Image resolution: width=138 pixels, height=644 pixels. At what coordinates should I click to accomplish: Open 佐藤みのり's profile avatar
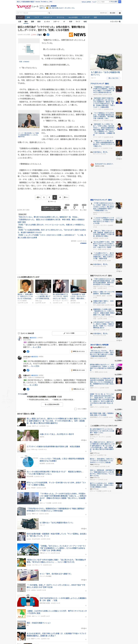20,376
